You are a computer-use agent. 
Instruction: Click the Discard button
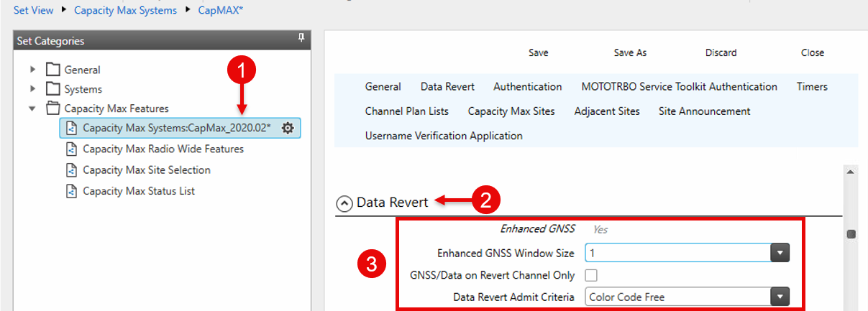tap(721, 52)
